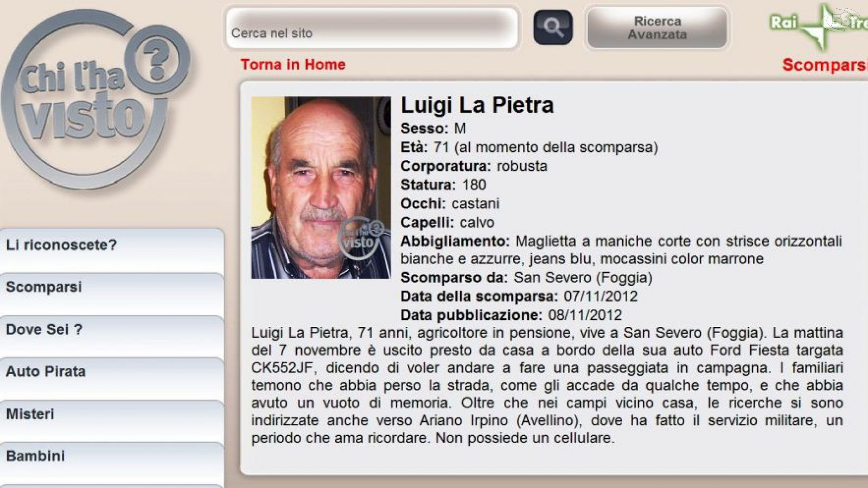Click the watermark on Luigi's photo
868x488 pixels.
click(361, 235)
